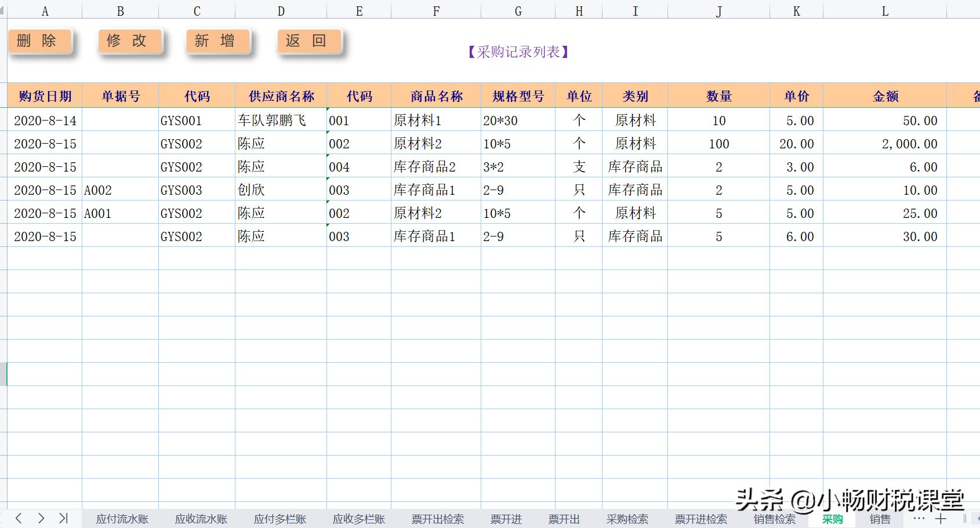Switch to the 应付流水账 sheet tab
Viewport: 980px width, 528px height.
tap(121, 519)
